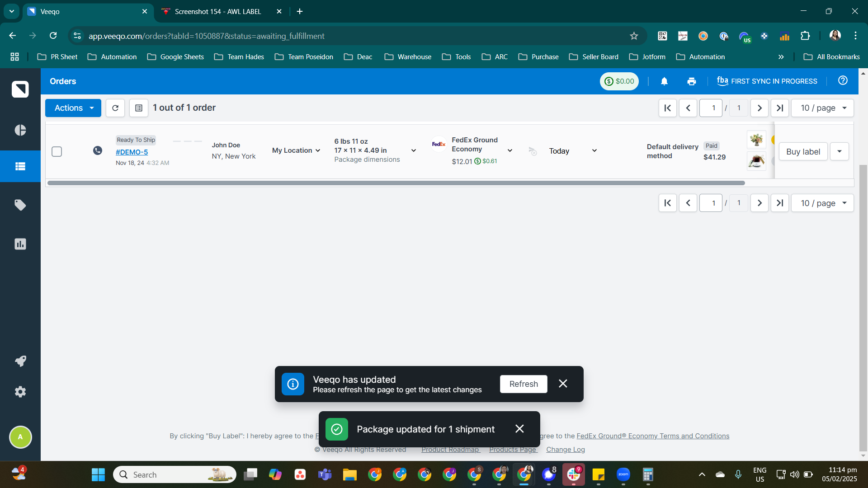Open the Google Sheets bookmark folder
This screenshot has width=868, height=488.
[x=175, y=57]
